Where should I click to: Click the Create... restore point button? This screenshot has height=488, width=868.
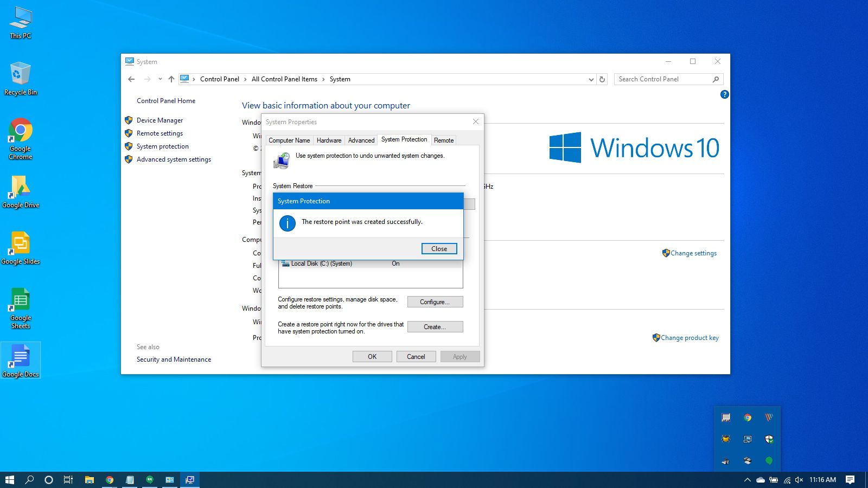pyautogui.click(x=435, y=327)
